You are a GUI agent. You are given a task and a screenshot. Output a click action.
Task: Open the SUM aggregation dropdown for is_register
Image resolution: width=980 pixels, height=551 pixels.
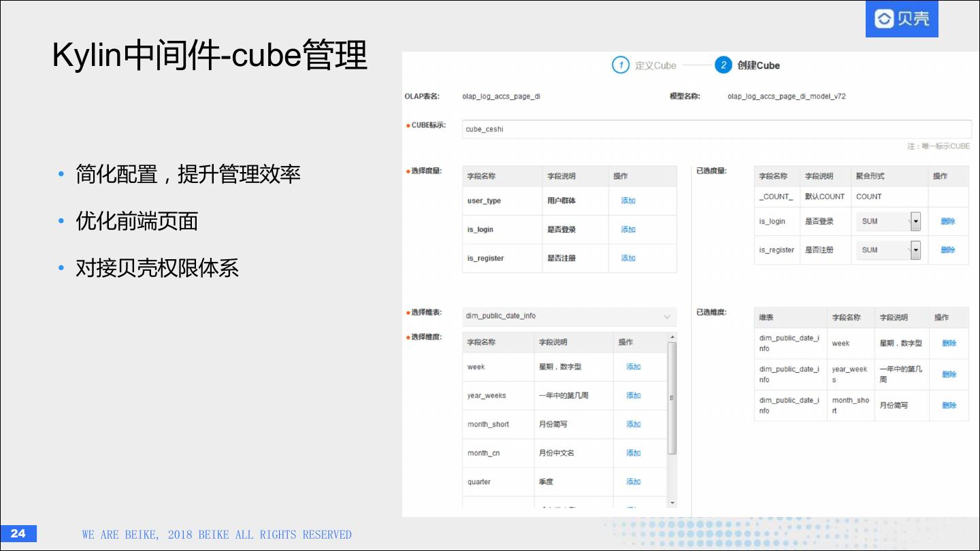click(x=889, y=250)
